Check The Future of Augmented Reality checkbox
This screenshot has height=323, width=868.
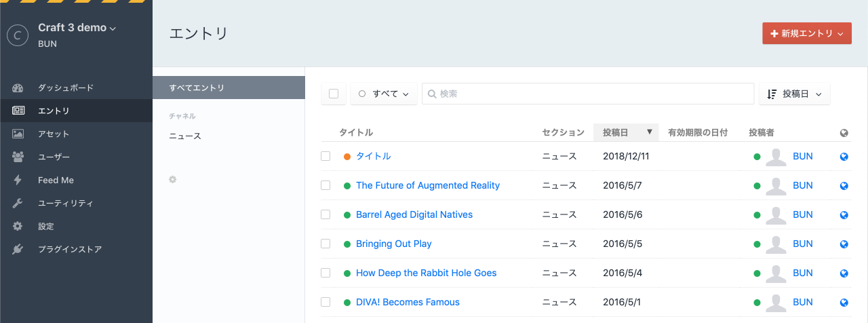[325, 185]
